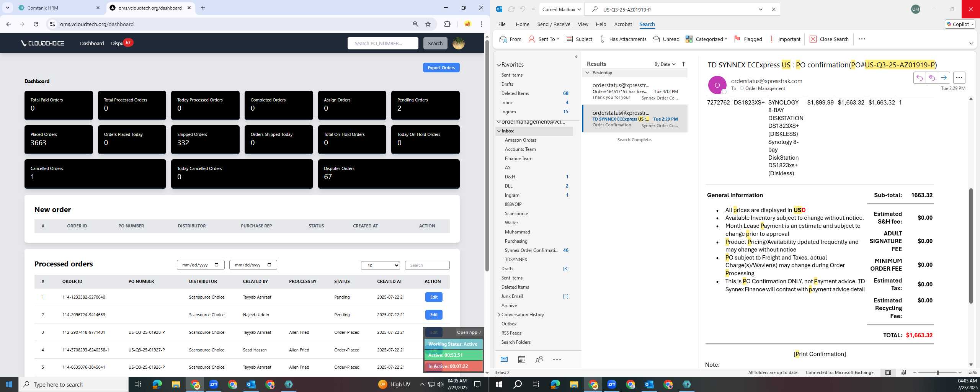
Task: Collapse Outlook folder pane arrow
Action: coord(576,57)
